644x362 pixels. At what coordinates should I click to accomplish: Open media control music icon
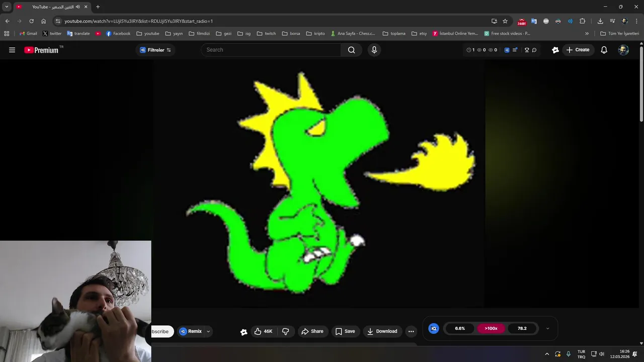[612, 21]
